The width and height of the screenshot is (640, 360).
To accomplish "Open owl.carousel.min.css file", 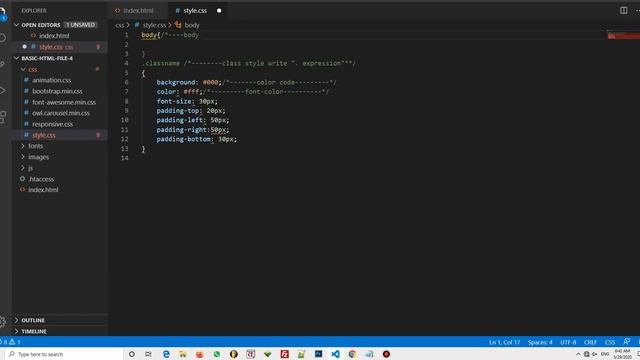I will 60,113.
